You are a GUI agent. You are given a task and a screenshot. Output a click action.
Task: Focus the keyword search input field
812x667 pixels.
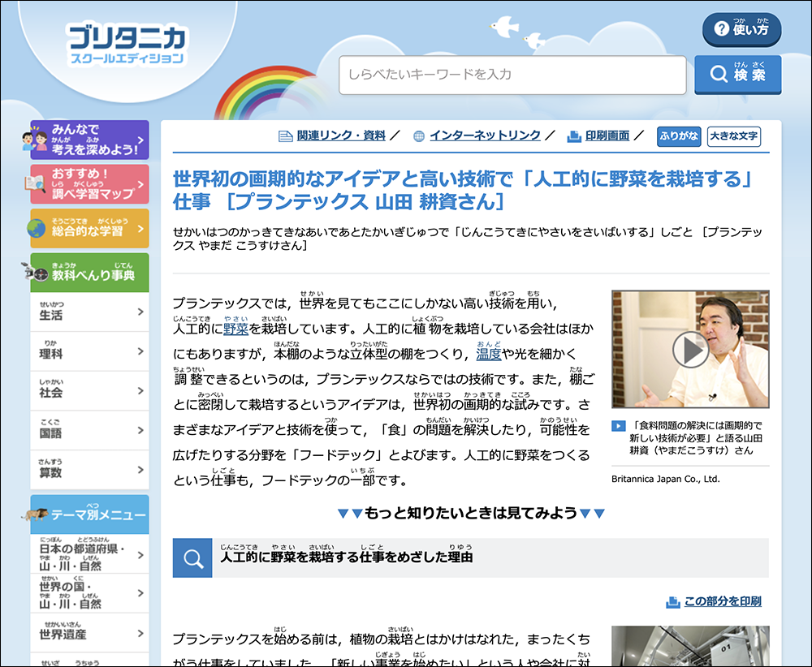tap(512, 75)
